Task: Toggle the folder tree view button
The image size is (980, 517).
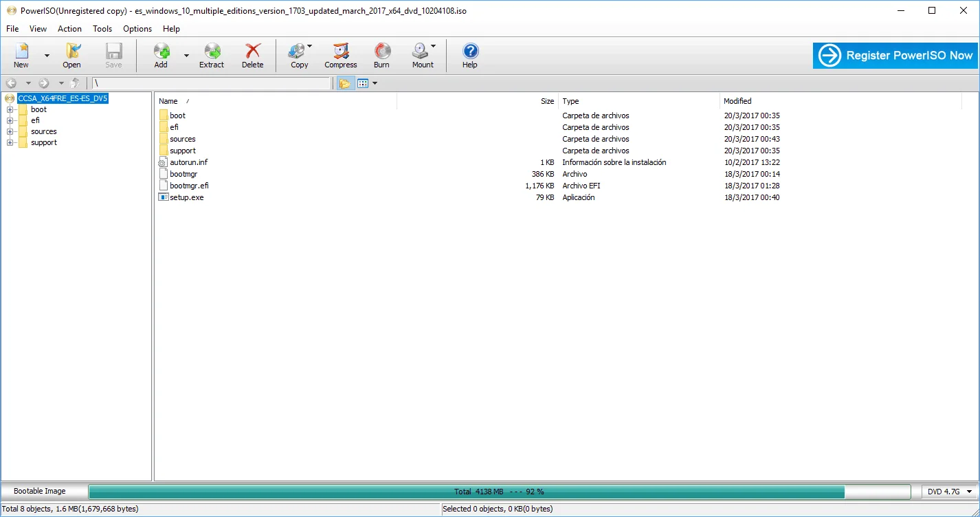Action: pos(344,83)
